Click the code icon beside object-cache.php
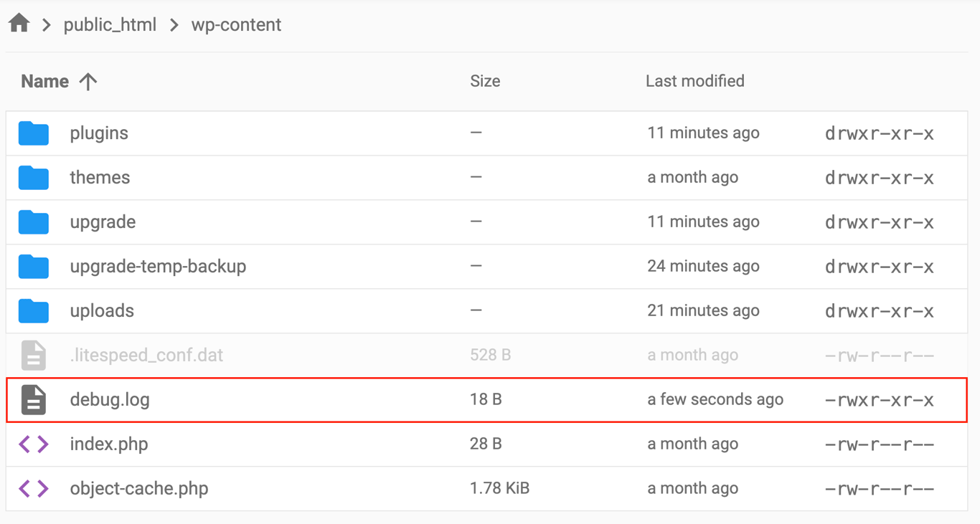 (x=33, y=488)
